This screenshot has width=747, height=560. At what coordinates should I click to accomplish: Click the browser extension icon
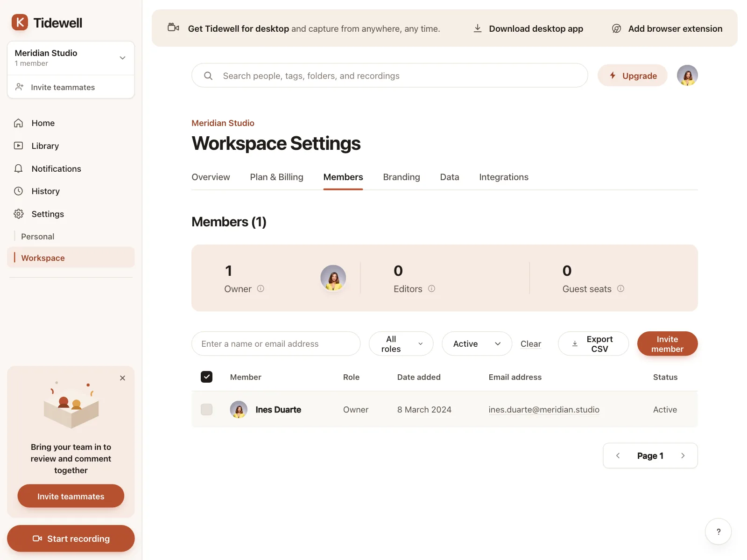coord(616,28)
